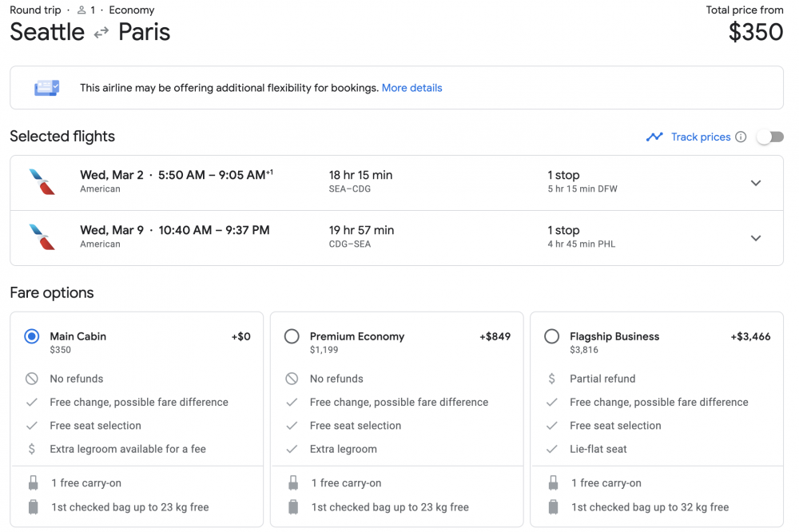Expand the Wed, Mar 9 return flight details

coord(756,238)
